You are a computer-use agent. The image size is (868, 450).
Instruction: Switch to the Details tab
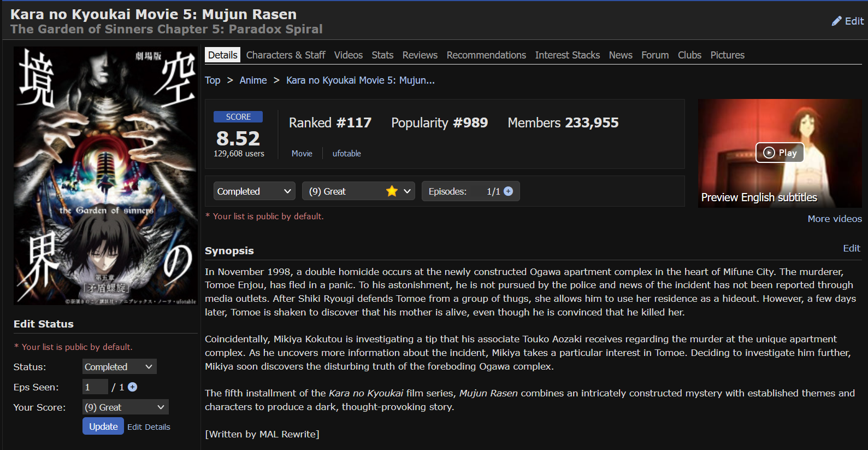click(x=222, y=55)
